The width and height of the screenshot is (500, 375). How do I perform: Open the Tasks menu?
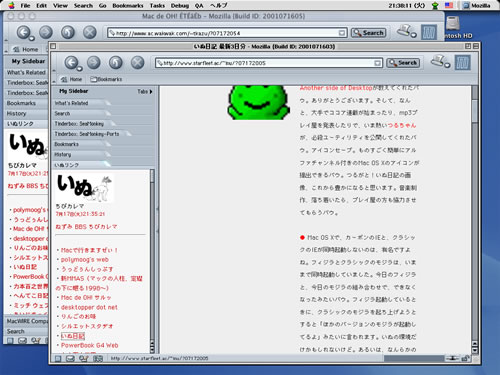(157, 5)
